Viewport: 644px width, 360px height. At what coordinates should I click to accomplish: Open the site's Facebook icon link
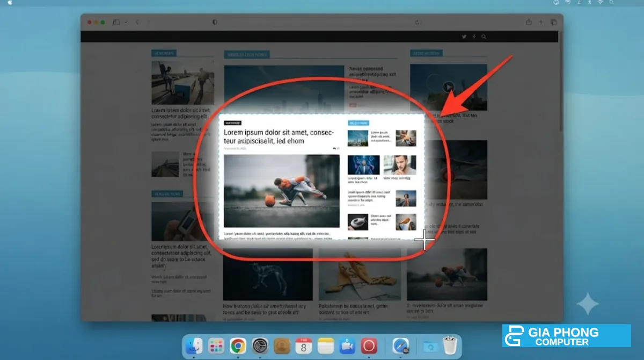[474, 37]
